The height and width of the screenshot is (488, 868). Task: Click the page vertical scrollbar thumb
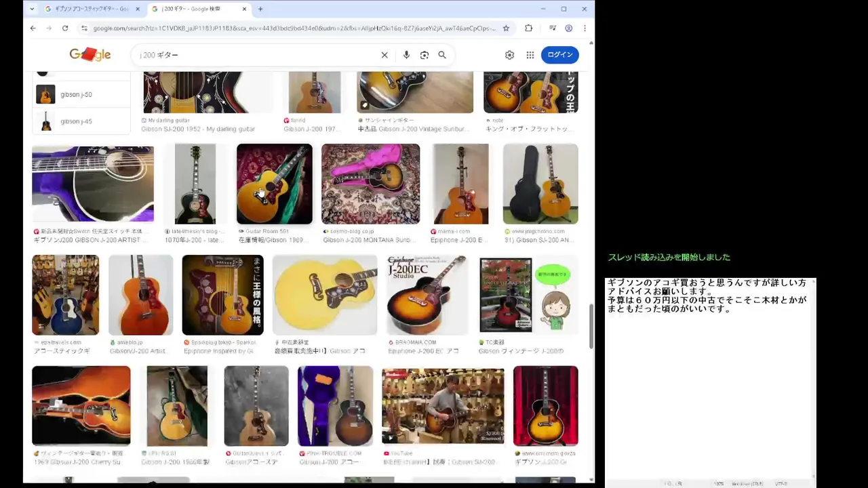coord(591,327)
